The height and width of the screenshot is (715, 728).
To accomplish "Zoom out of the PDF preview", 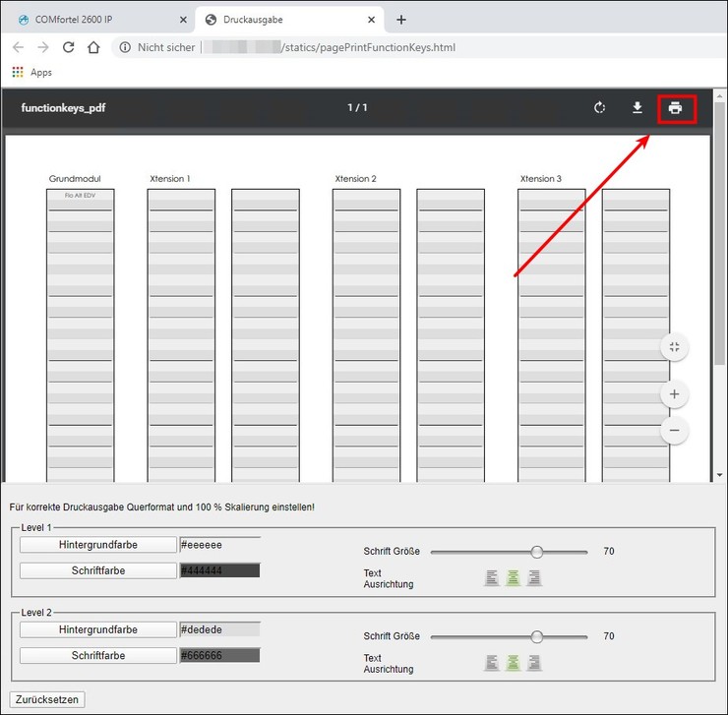I will coord(674,430).
